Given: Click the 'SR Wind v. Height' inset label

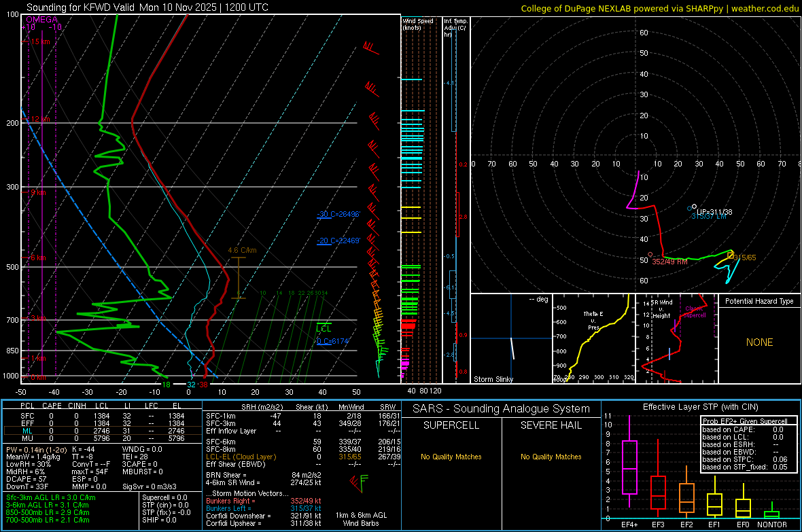Looking at the screenshot, I should point(661,309).
